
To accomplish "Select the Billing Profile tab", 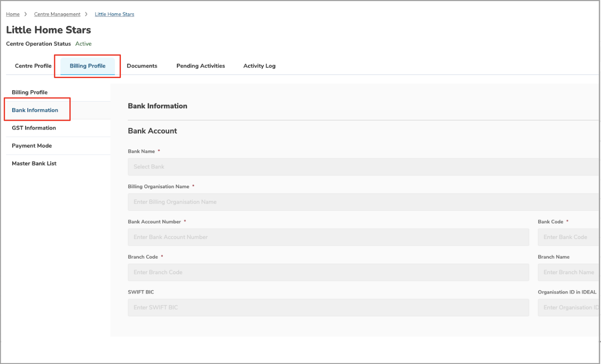I will click(x=87, y=66).
